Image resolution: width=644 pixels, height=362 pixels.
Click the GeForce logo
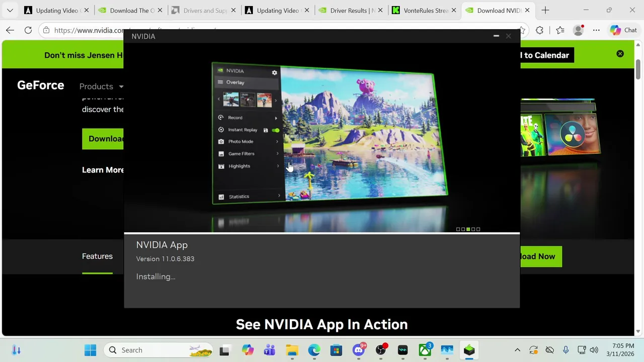point(40,85)
